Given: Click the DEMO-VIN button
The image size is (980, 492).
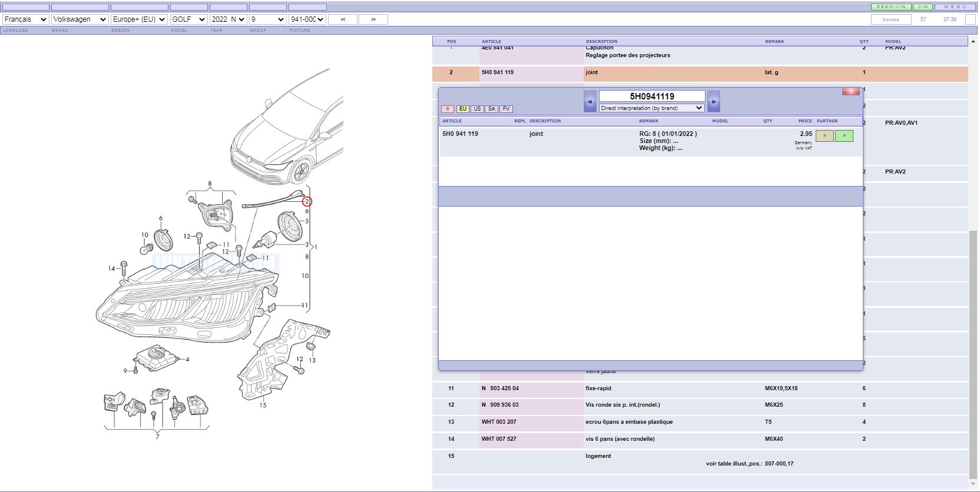Looking at the screenshot, I should click(x=891, y=7).
